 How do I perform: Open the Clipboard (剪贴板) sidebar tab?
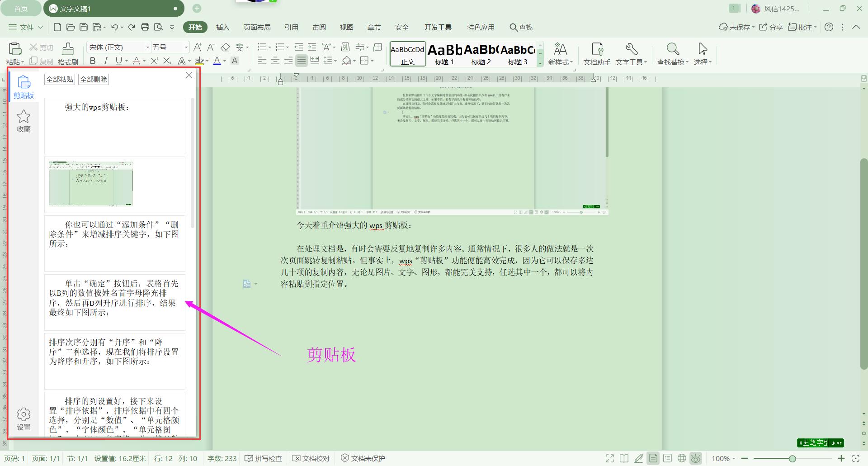[24, 87]
